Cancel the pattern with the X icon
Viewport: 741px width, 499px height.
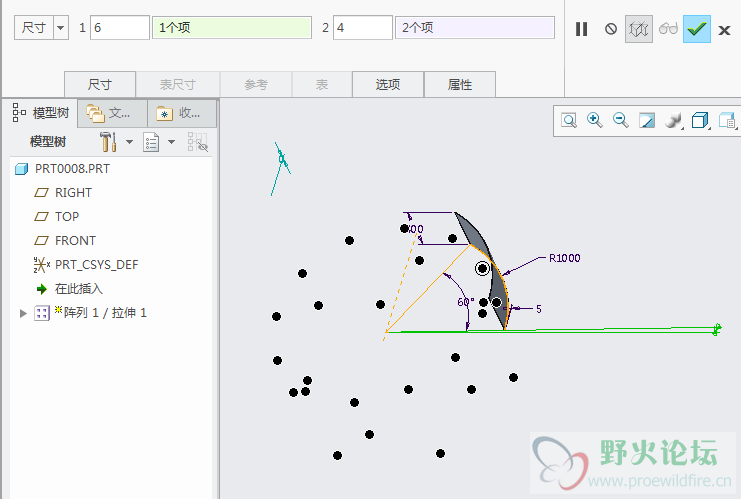(x=724, y=30)
